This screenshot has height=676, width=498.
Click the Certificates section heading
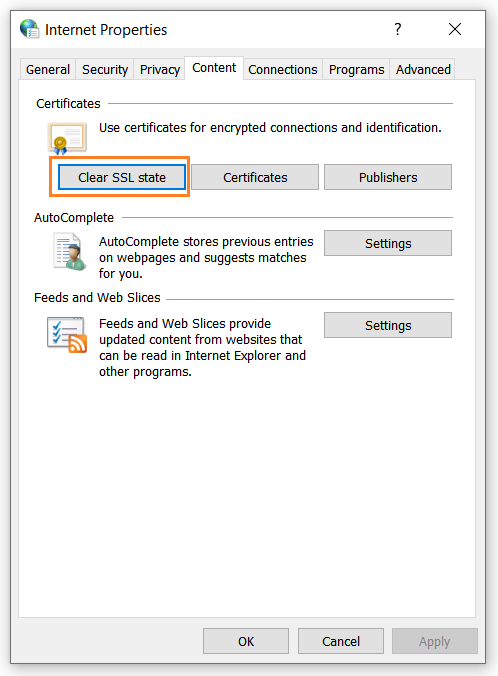(68, 103)
